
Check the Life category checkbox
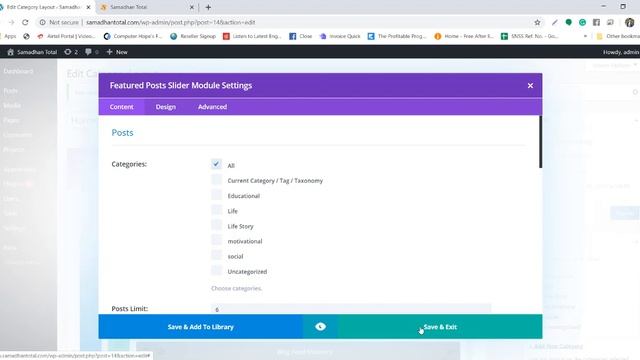216,210
